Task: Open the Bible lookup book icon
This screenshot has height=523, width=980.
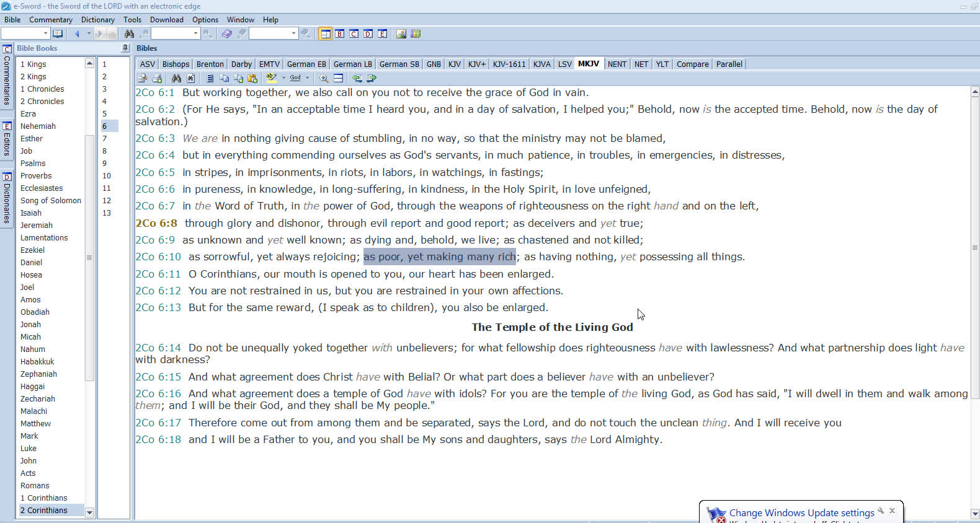Action: tap(58, 33)
